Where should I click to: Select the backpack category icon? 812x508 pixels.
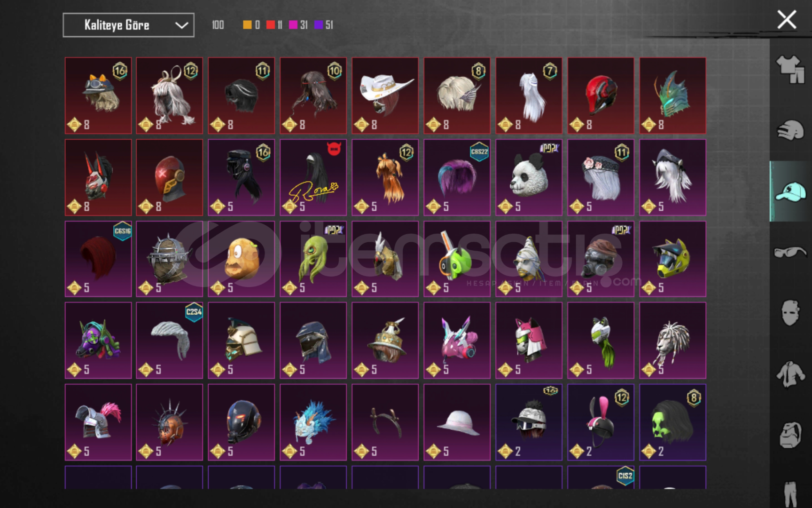pyautogui.click(x=790, y=435)
